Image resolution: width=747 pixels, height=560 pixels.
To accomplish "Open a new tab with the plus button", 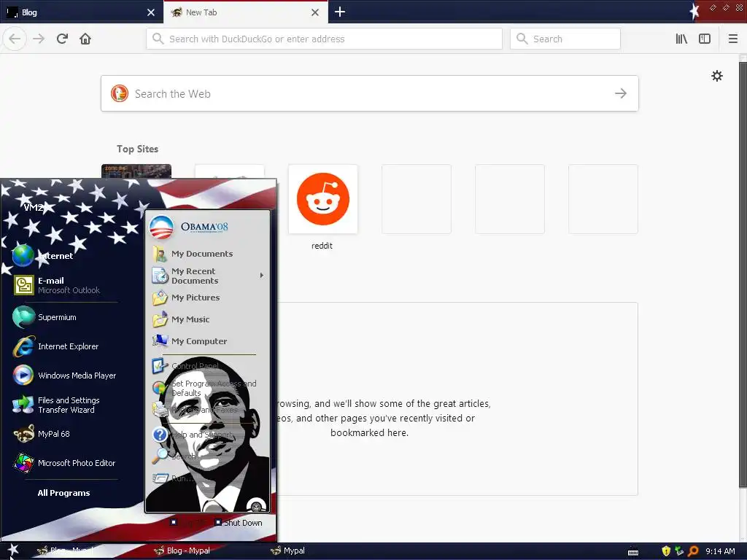I will click(340, 12).
